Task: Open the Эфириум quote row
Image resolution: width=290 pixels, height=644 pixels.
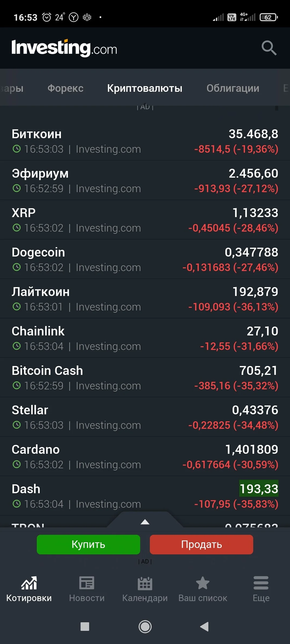Action: [145, 180]
